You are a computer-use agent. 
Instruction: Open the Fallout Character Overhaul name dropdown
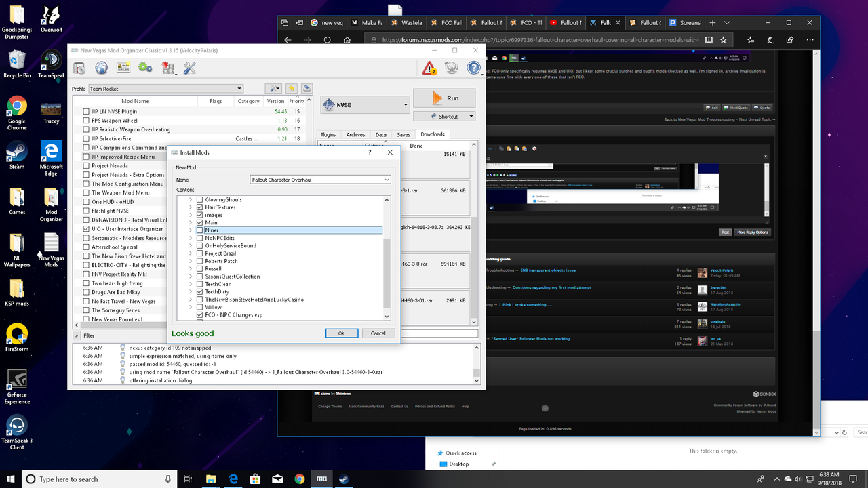point(387,180)
